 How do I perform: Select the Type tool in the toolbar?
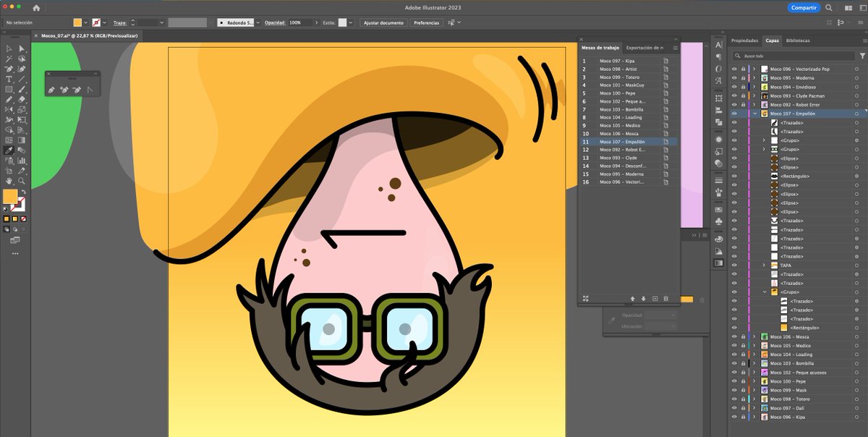pyautogui.click(x=9, y=79)
